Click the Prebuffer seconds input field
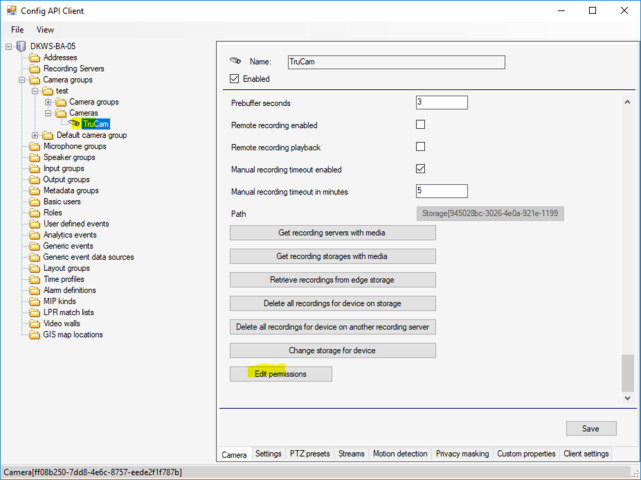 click(x=441, y=102)
